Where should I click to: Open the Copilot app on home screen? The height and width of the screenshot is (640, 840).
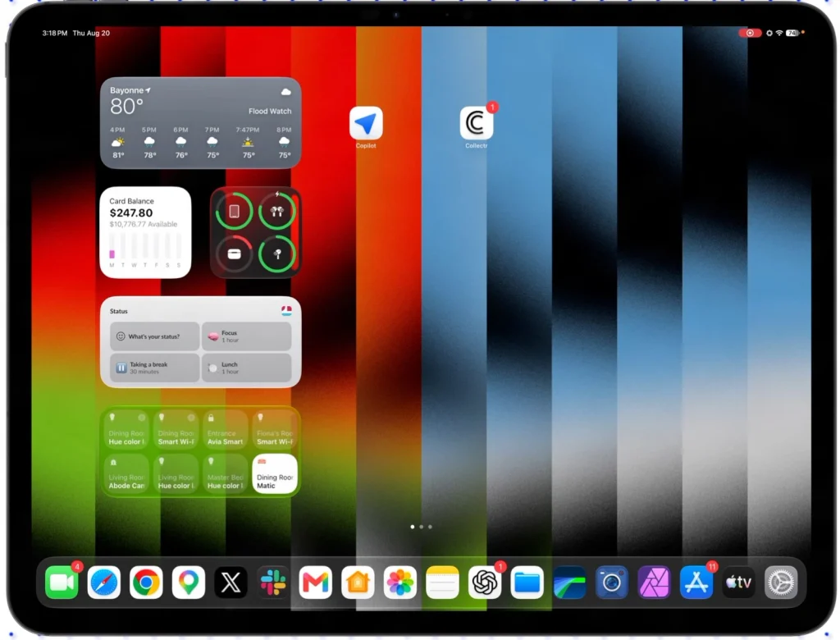click(x=366, y=123)
